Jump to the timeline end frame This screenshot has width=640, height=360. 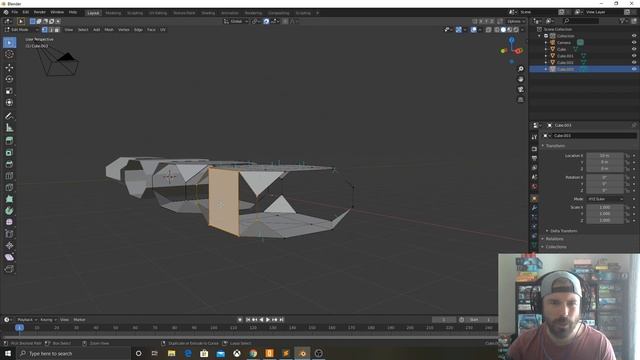[x=282, y=320]
